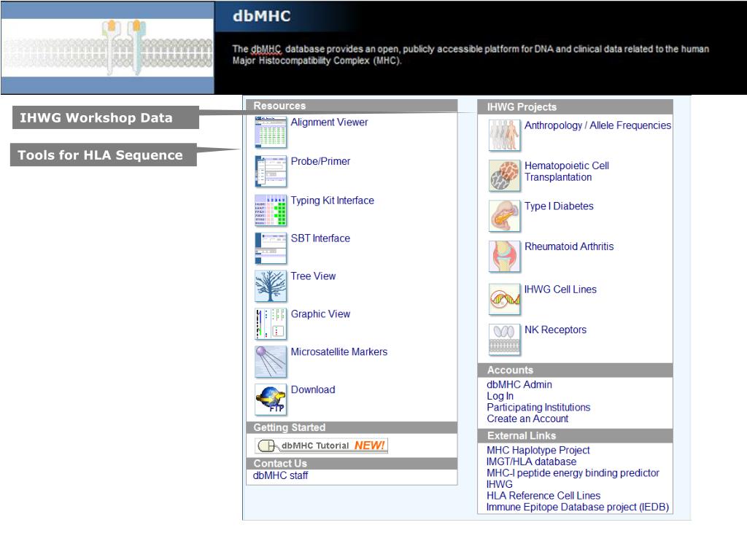
Task: Open the Alignment Viewer link
Action: coord(329,122)
